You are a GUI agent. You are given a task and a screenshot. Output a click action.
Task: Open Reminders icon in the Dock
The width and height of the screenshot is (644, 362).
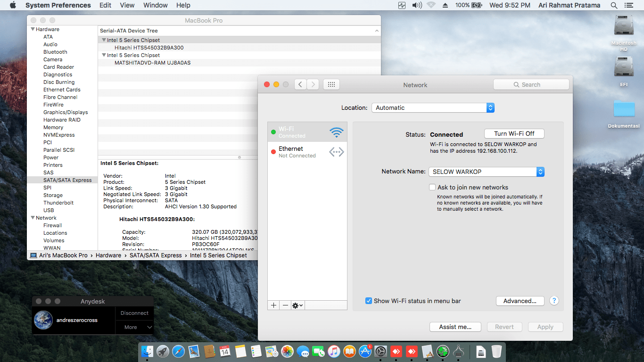[x=256, y=351]
